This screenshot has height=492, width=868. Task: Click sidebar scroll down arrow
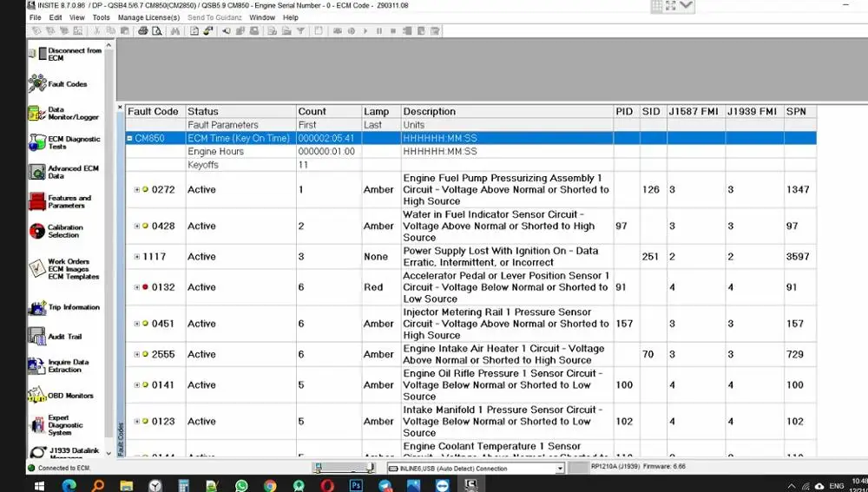coord(108,453)
